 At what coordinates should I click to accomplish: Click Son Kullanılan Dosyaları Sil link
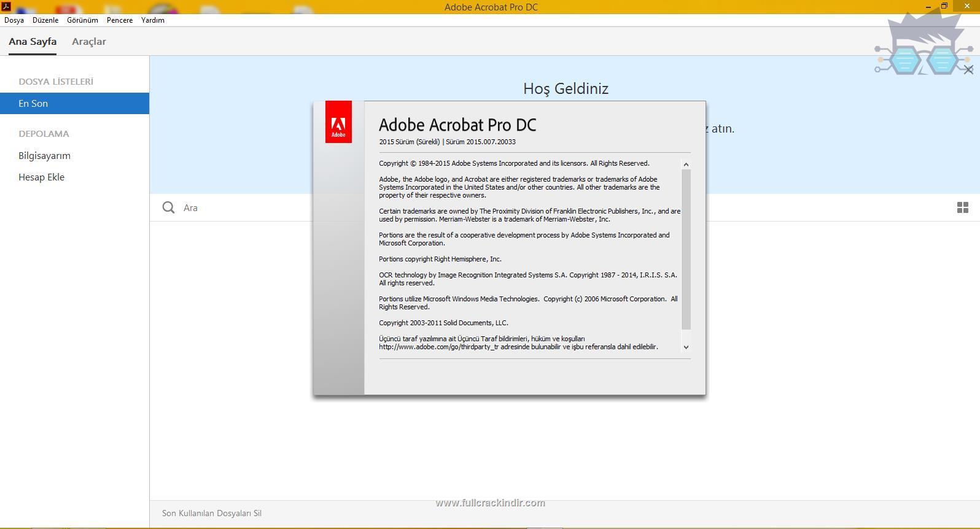pyautogui.click(x=212, y=513)
